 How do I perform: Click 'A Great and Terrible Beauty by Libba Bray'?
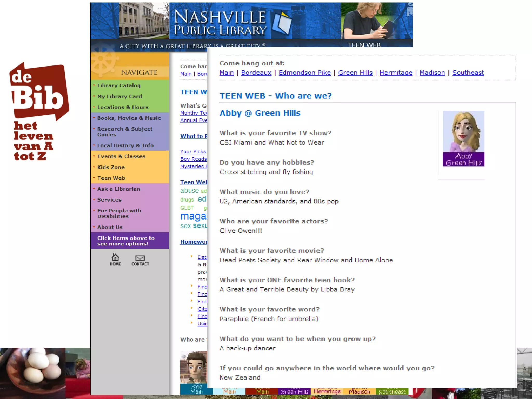coord(287,289)
